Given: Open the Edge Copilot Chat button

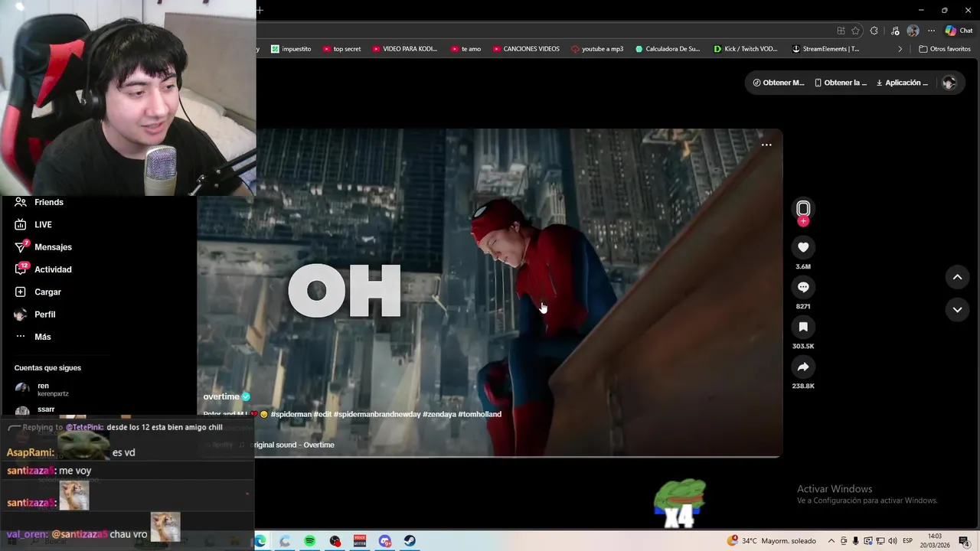Looking at the screenshot, I should (x=959, y=31).
